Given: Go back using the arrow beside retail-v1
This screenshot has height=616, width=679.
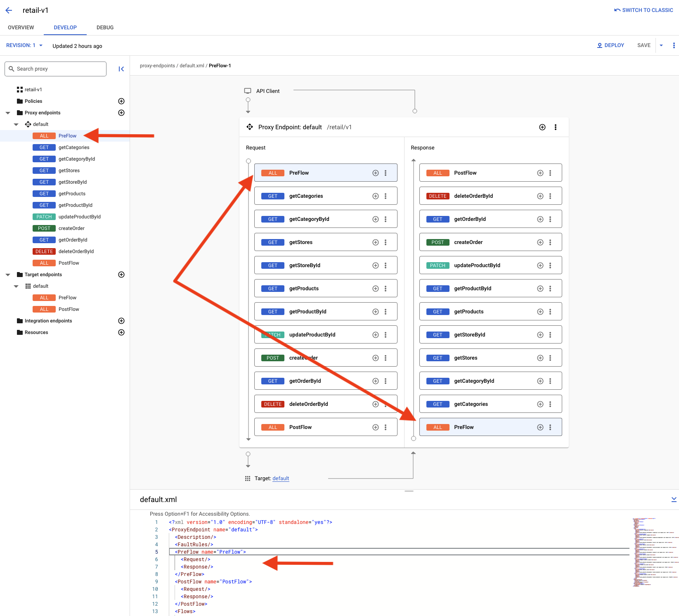Looking at the screenshot, I should point(9,10).
